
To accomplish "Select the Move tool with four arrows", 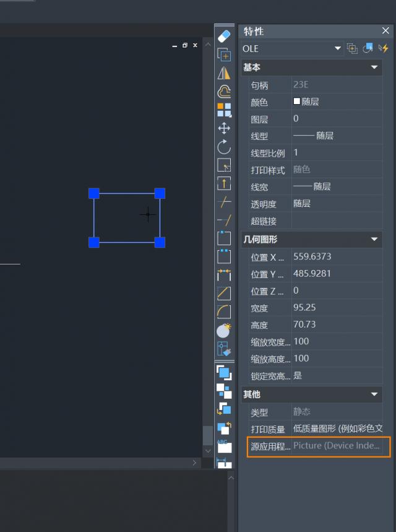I will pos(224,128).
